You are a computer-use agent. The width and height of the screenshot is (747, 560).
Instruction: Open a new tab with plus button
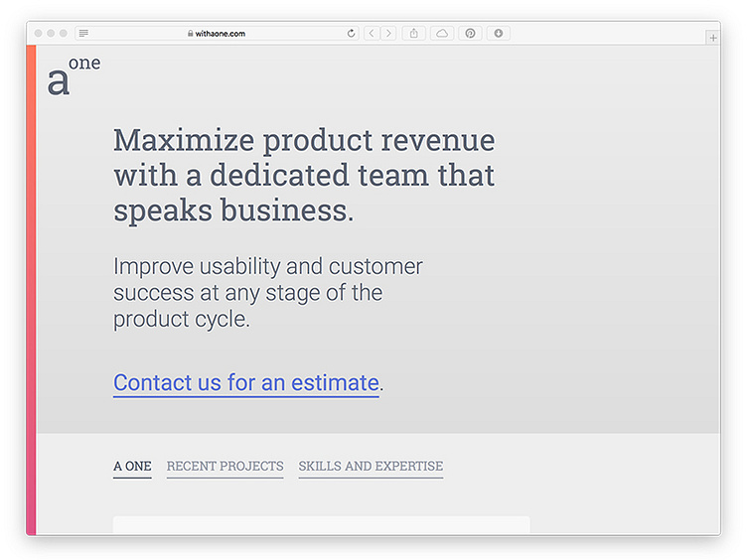(712, 38)
